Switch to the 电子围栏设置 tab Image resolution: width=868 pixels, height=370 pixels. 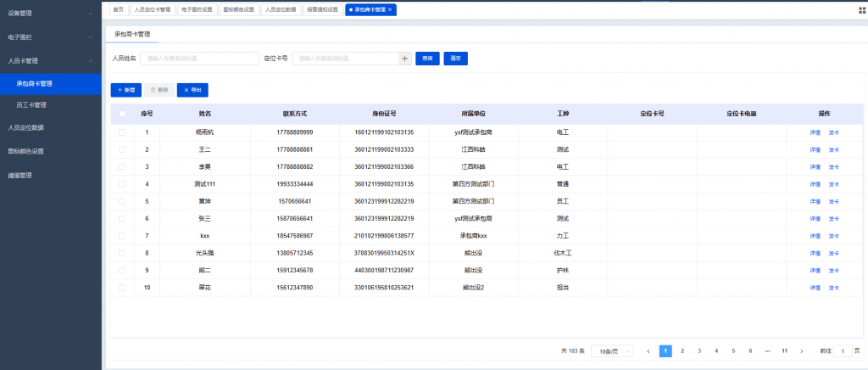coord(197,10)
